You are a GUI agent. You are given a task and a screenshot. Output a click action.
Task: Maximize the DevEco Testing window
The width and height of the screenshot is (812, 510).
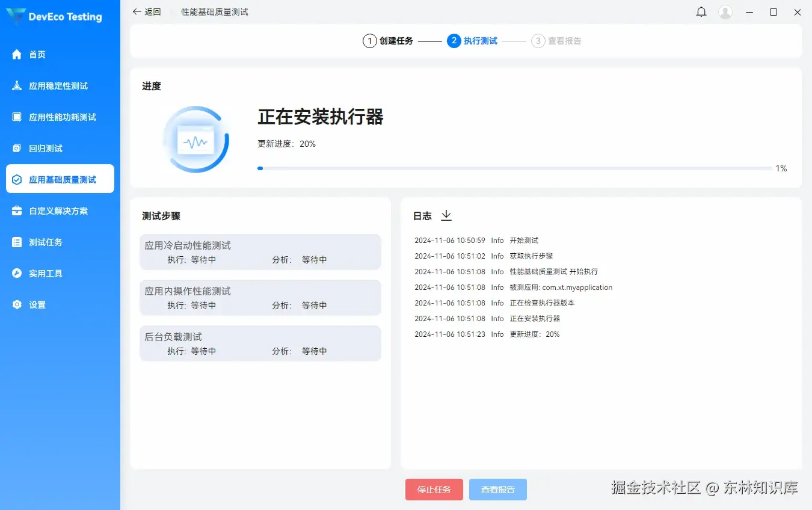pyautogui.click(x=774, y=12)
